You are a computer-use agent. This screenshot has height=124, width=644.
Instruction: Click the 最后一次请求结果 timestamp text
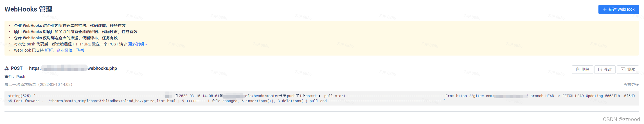pyautogui.click(x=38, y=84)
